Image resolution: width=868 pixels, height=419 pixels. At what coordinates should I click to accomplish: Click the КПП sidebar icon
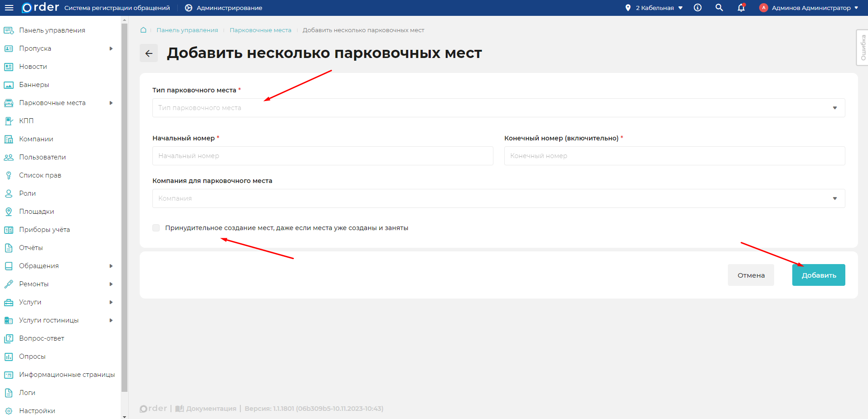8,120
